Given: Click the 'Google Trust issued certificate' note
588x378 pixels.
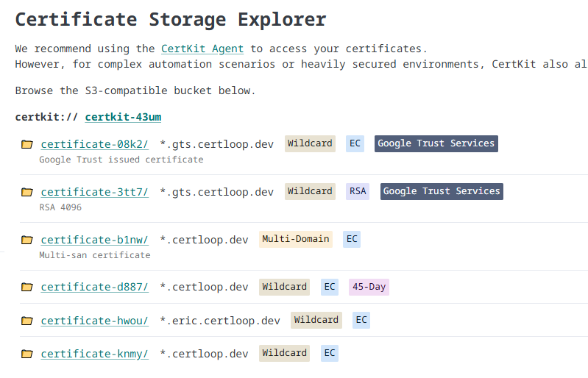Looking at the screenshot, I should [121, 160].
